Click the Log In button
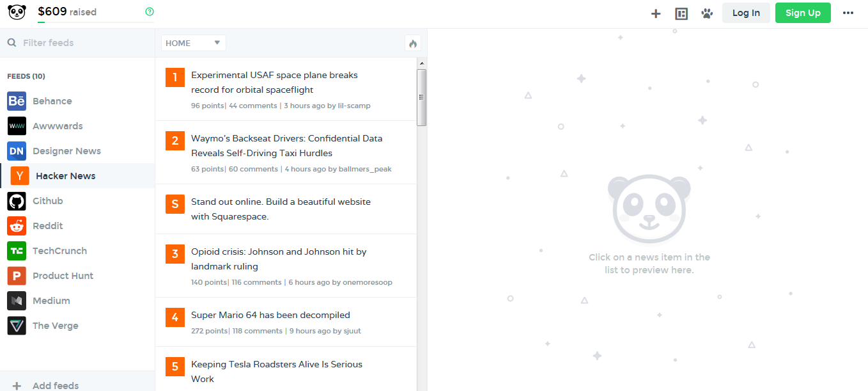This screenshot has width=868, height=391. 746,13
